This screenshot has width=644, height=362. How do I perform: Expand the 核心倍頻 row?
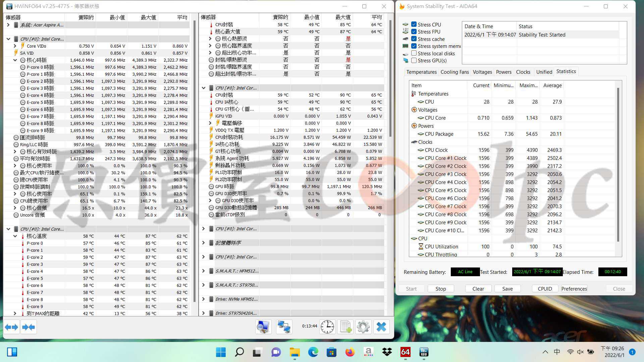coord(15,208)
